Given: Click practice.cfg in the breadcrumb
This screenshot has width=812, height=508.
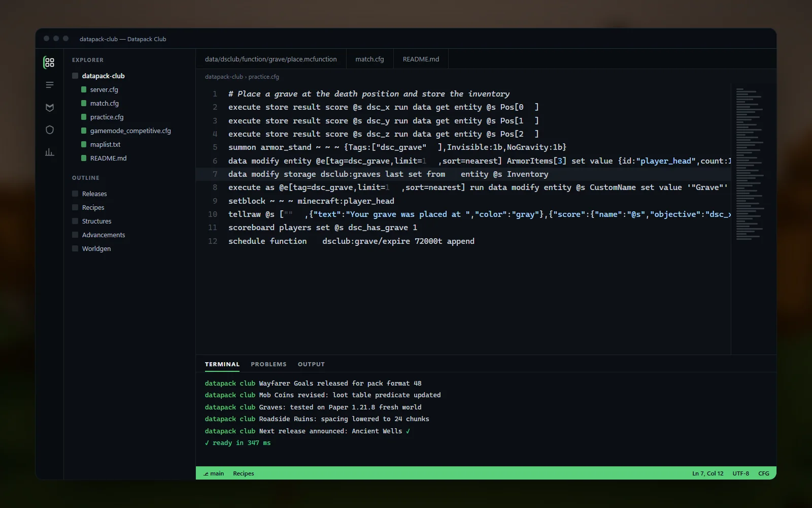Looking at the screenshot, I should pyautogui.click(x=264, y=77).
